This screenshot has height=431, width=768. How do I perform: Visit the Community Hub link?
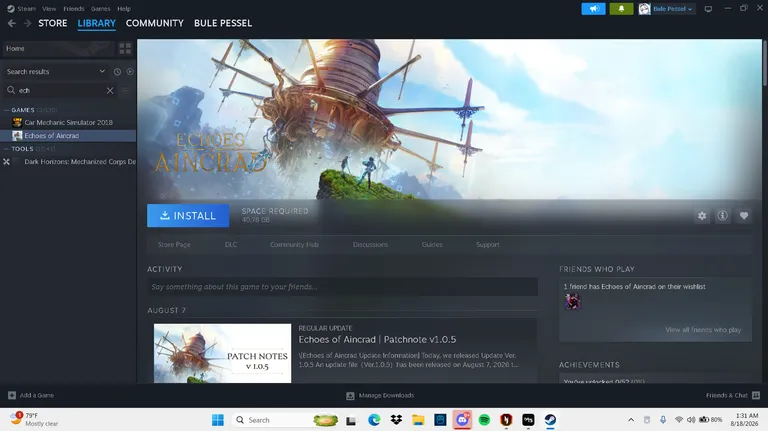(x=294, y=244)
